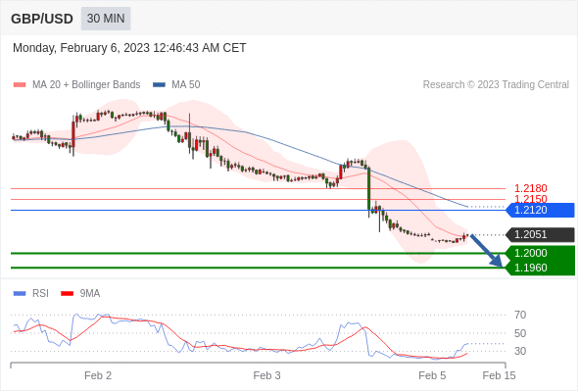Screen dimensions: 578x392
Task: Click the red MA 20 Bollinger legend swatch
Action: click(20, 85)
